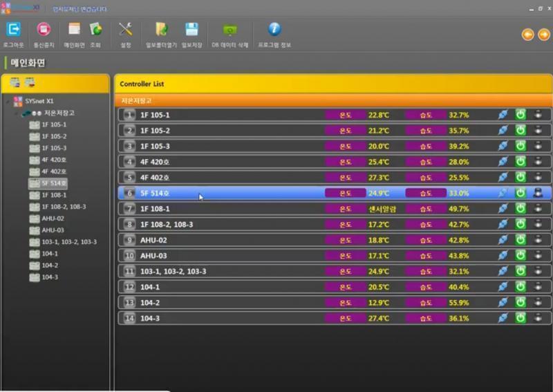Viewport: 553px width, 392px height.
Task: Toggle the green power button for 1F 105-2
Action: coord(521,130)
